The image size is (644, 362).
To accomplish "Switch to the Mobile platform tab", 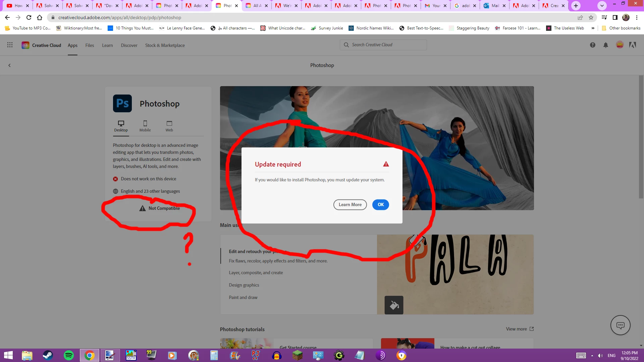I will tap(145, 126).
